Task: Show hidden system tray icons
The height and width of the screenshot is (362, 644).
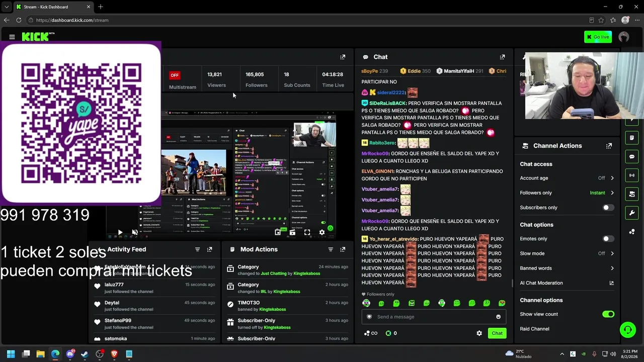Action: (562, 354)
